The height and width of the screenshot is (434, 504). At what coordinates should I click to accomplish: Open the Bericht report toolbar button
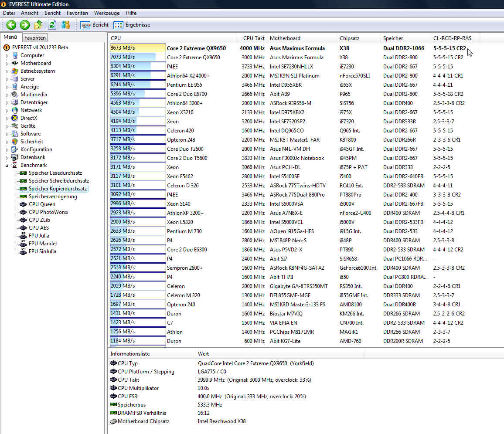click(x=95, y=25)
